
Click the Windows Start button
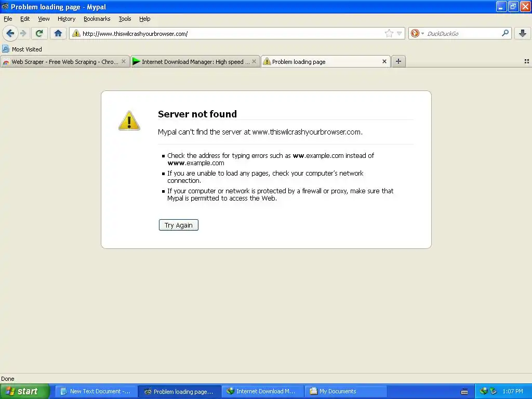[x=25, y=391]
